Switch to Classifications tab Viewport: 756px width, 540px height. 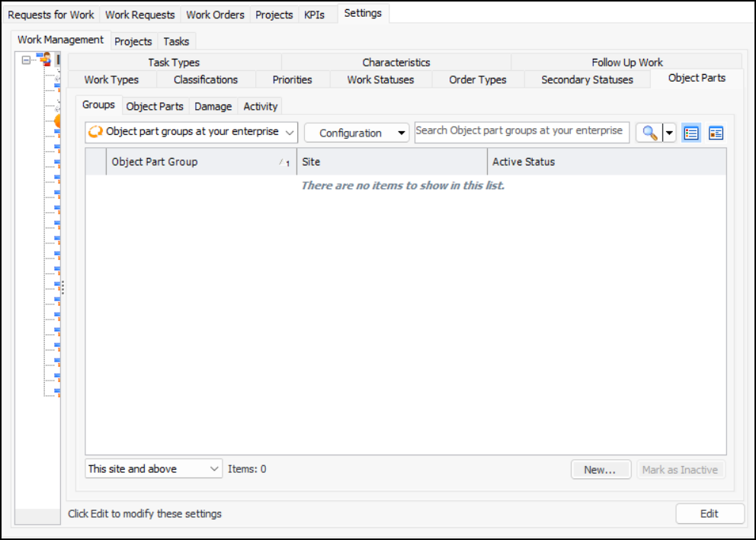tap(206, 79)
